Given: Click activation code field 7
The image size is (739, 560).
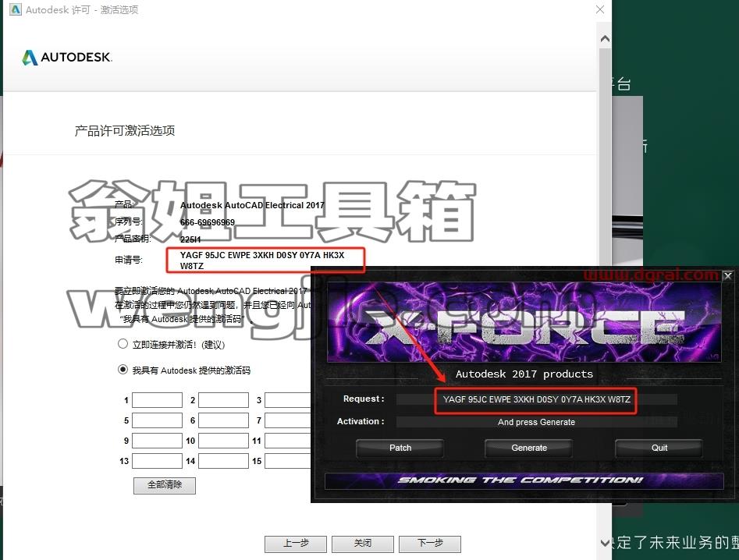Looking at the screenshot, I should (x=287, y=420).
